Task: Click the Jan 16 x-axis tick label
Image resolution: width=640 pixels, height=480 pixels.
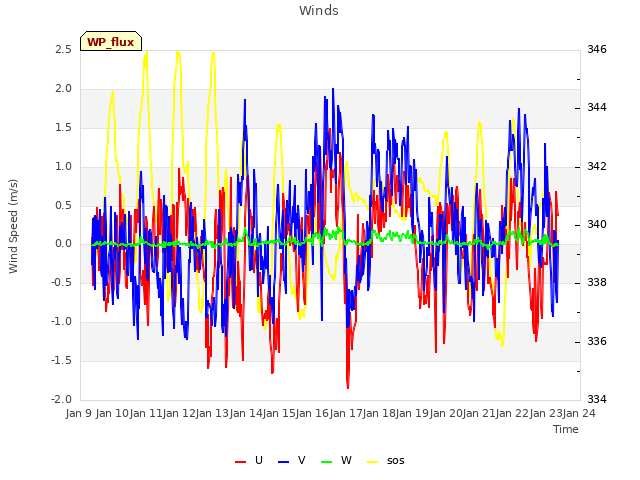Action: tap(313, 413)
